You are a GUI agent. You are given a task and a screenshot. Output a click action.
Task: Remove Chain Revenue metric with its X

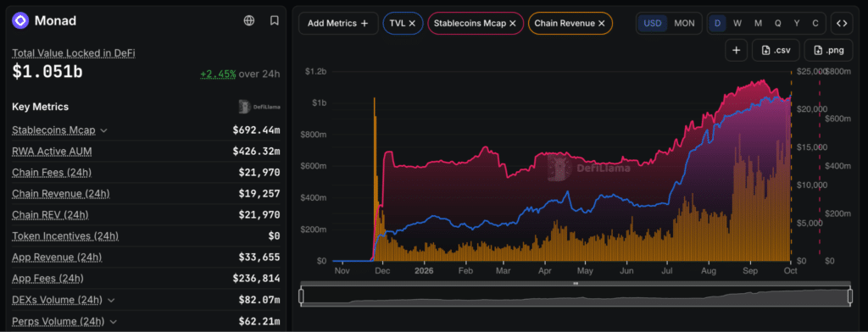point(602,23)
